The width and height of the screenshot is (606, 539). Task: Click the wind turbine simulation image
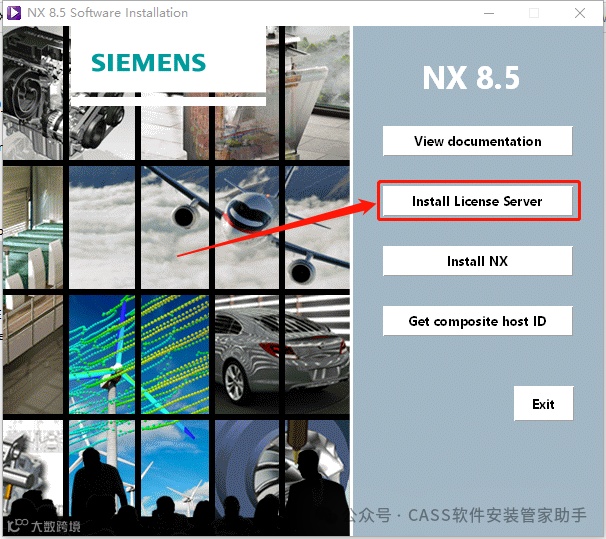139,354
